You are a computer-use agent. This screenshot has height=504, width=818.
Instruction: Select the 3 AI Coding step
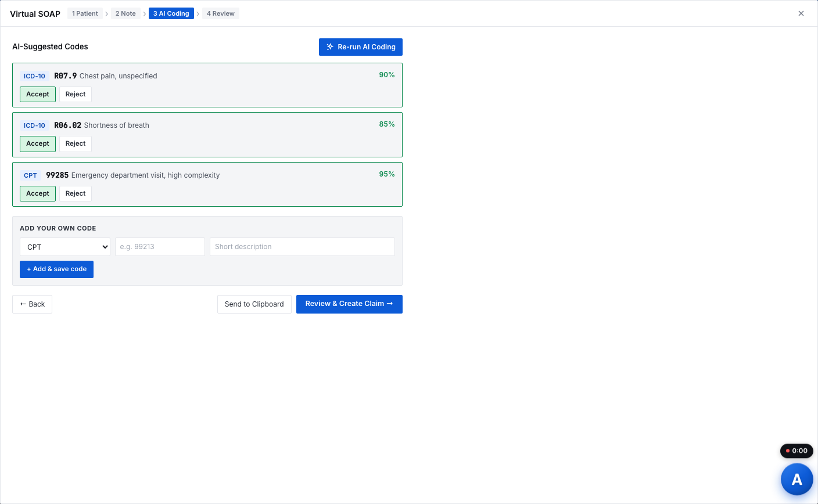[x=171, y=13]
